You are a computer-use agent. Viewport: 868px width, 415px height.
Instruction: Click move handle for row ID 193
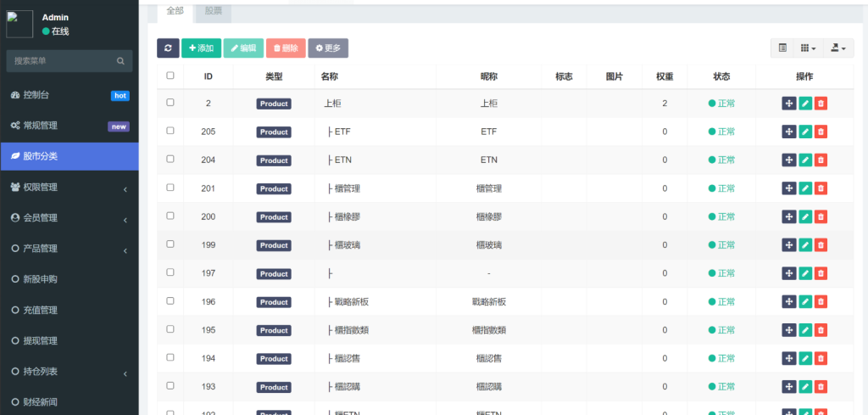pyautogui.click(x=789, y=386)
